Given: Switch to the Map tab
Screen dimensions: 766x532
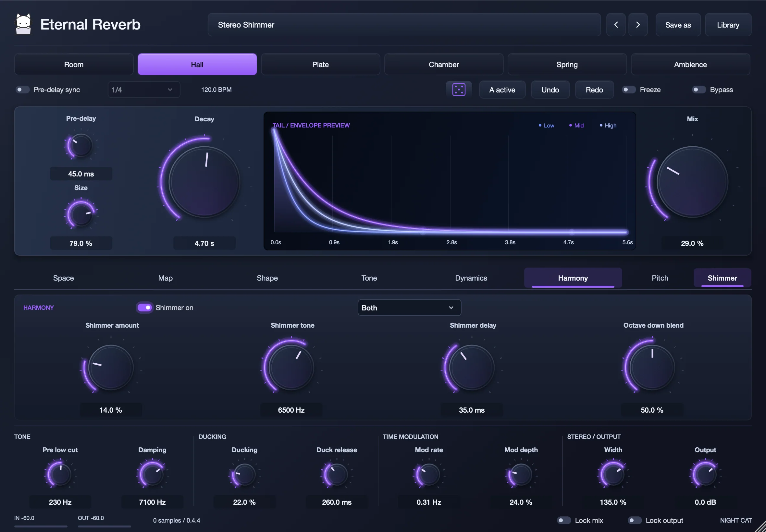Looking at the screenshot, I should point(166,278).
